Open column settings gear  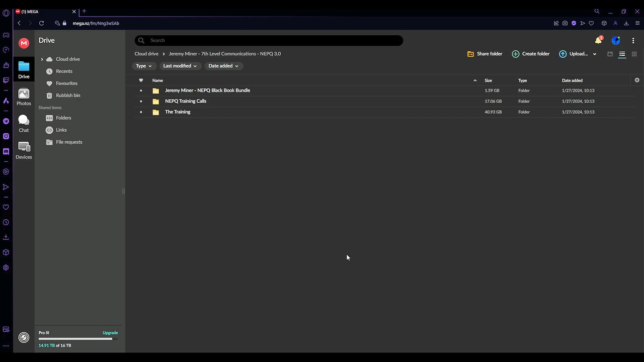[x=637, y=80]
